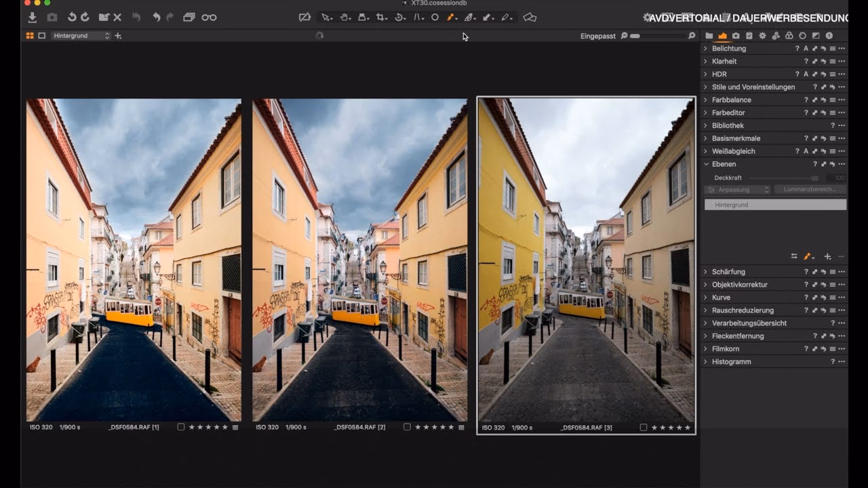The width and height of the screenshot is (868, 488).
Task: Expand the Schärfung panel
Action: tap(705, 272)
